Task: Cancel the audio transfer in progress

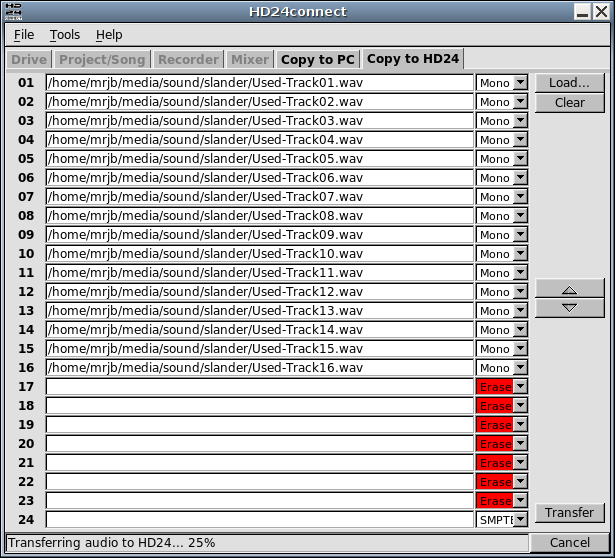Action: click(569, 543)
